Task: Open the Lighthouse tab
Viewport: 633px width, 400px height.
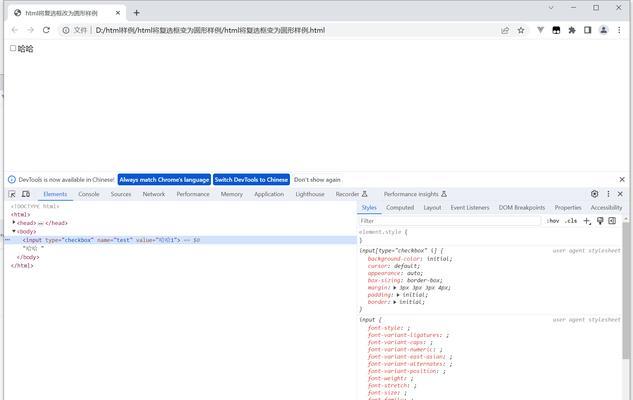Action: click(x=310, y=194)
